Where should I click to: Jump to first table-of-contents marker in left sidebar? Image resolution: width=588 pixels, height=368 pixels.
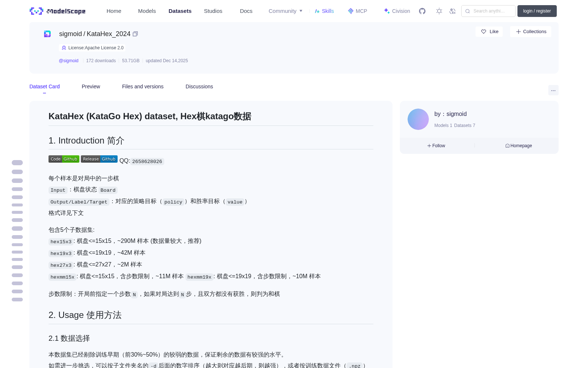point(17,163)
